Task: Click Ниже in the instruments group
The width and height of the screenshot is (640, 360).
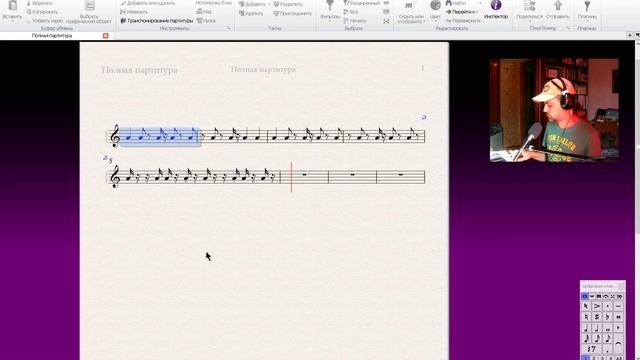Action: (207, 20)
